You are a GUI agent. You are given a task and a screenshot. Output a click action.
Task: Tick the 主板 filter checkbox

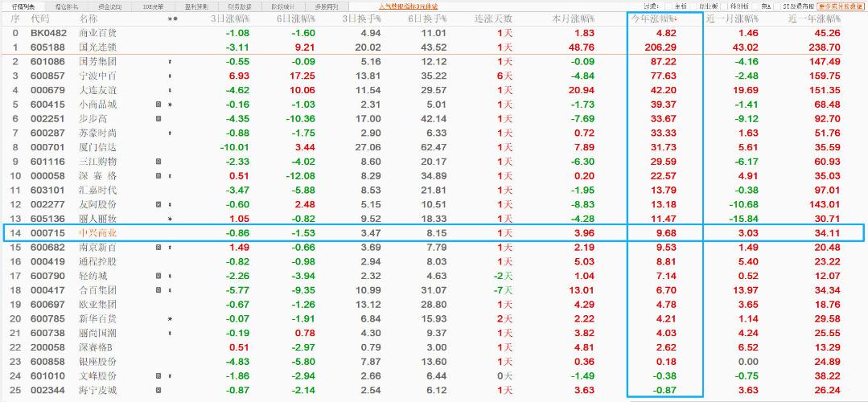coord(668,6)
